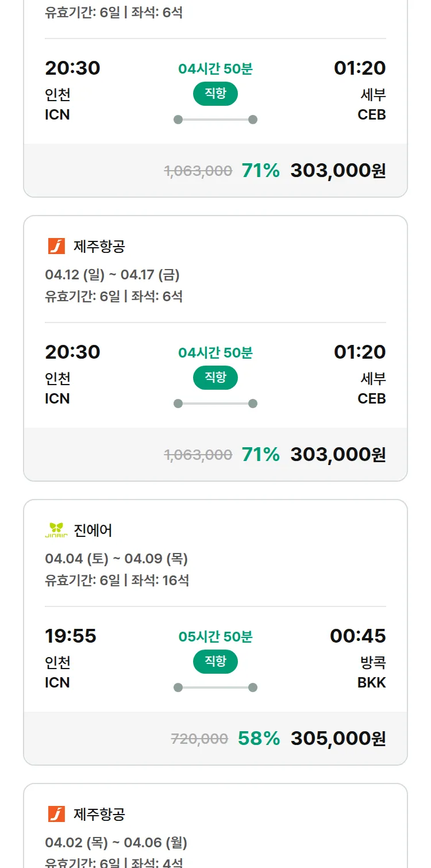Click the 58% discount label
This screenshot has height=868, width=431.
click(259, 738)
